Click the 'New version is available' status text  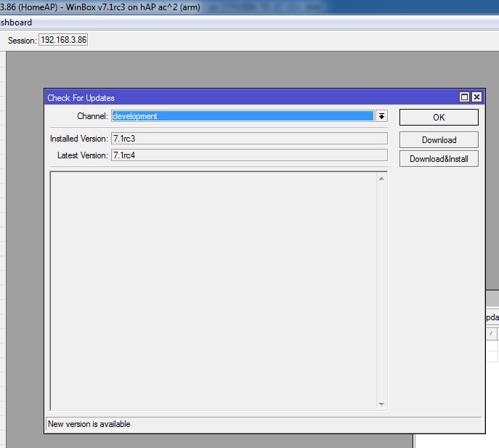coord(89,424)
